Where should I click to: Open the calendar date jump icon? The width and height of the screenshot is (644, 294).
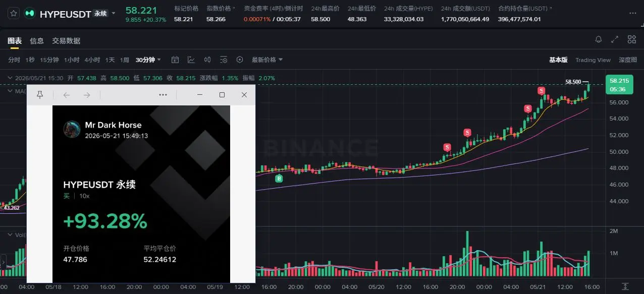(175, 60)
